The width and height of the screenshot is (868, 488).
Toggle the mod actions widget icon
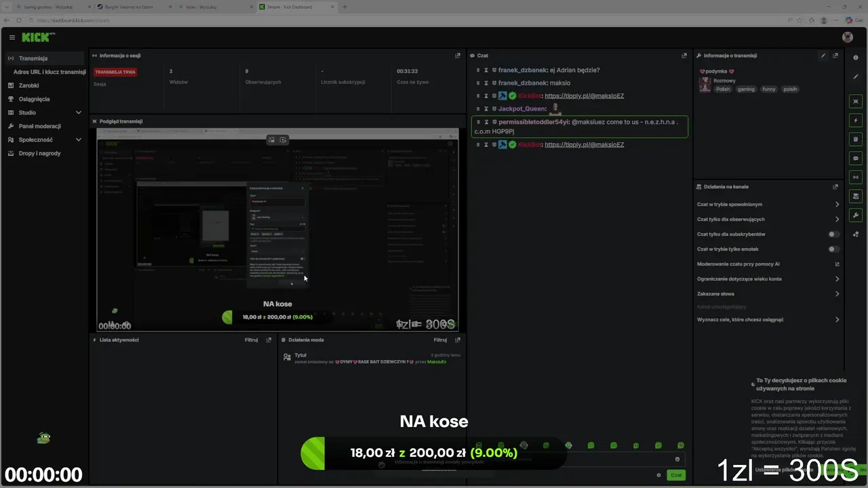pos(856,196)
